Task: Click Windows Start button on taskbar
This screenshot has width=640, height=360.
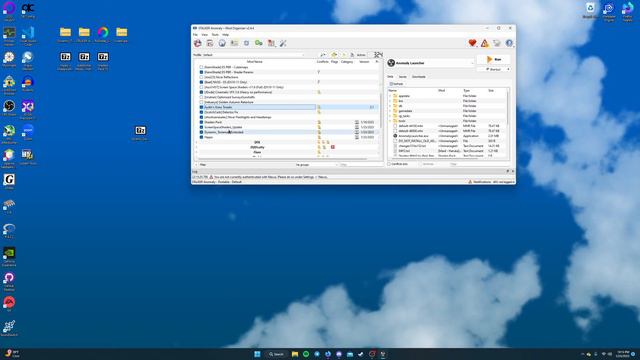Action: coord(257,354)
